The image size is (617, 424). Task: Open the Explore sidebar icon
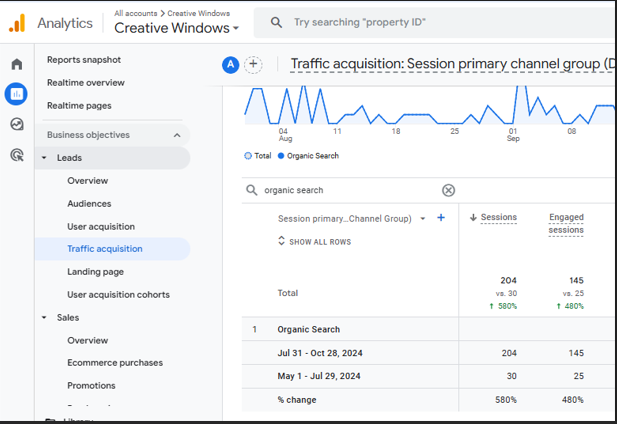pos(17,124)
